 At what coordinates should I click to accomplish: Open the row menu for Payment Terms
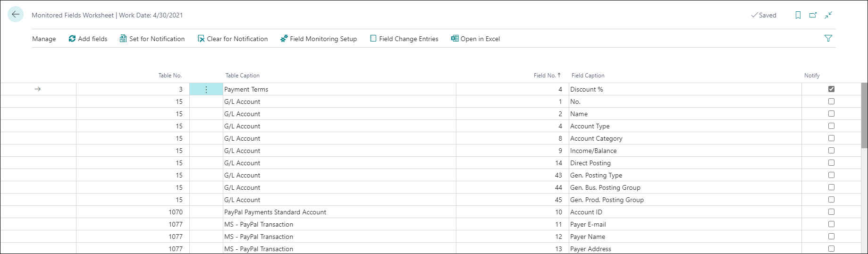point(206,89)
